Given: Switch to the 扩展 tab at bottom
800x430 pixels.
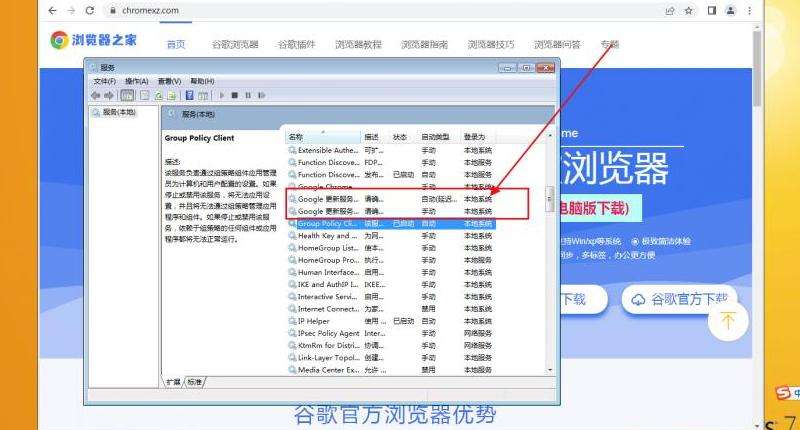Looking at the screenshot, I should tap(173, 382).
